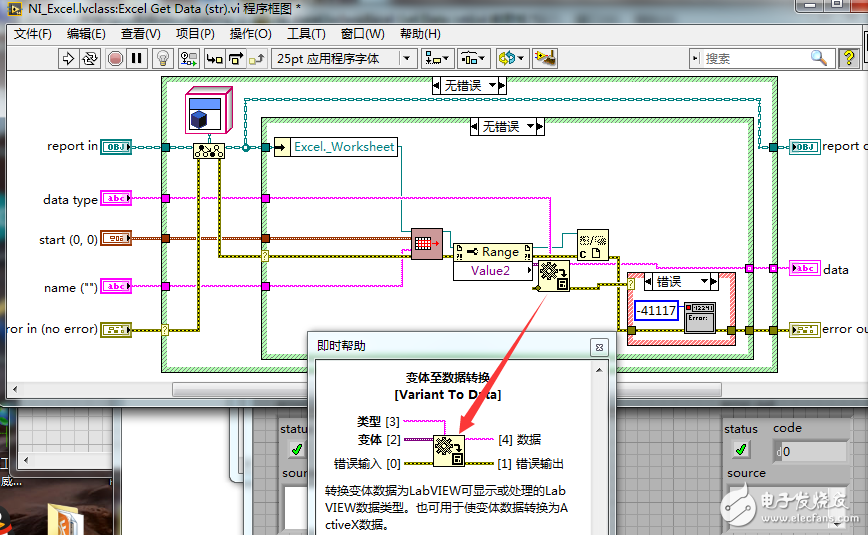Click the search magnifier icon
The height and width of the screenshot is (535, 868).
point(819,58)
